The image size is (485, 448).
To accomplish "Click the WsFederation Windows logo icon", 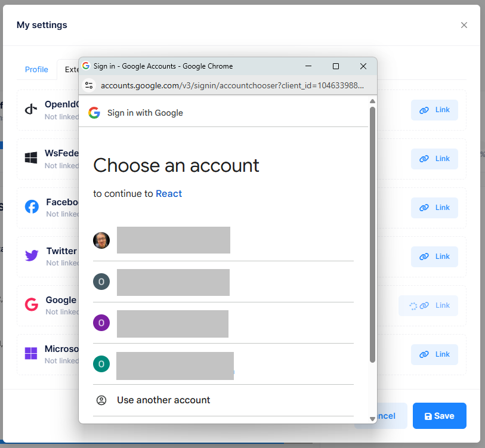I will pos(31,157).
